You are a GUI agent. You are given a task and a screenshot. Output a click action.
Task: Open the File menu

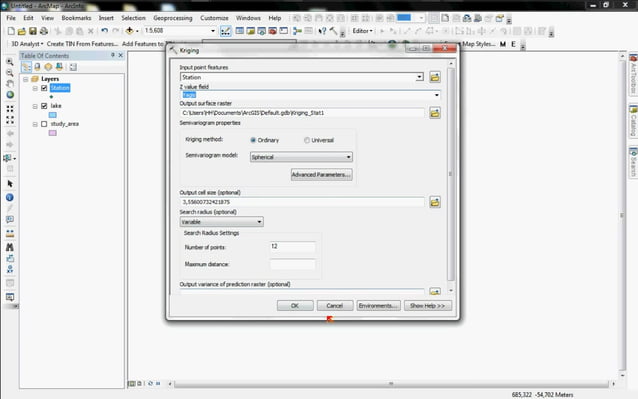tap(11, 18)
